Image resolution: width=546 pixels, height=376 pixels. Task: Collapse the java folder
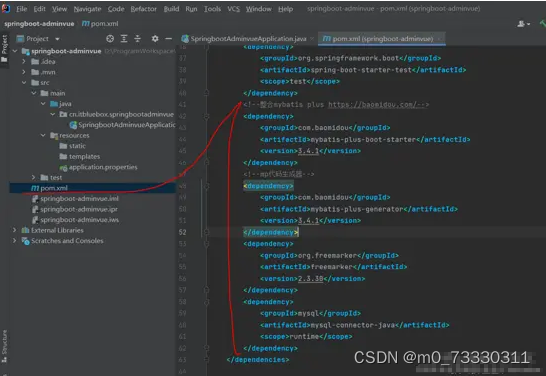tap(43, 104)
